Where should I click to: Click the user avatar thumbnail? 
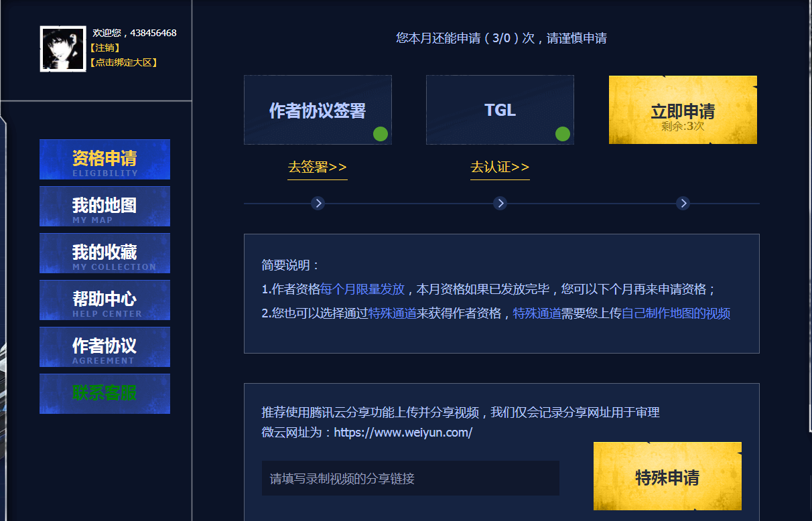click(x=63, y=49)
